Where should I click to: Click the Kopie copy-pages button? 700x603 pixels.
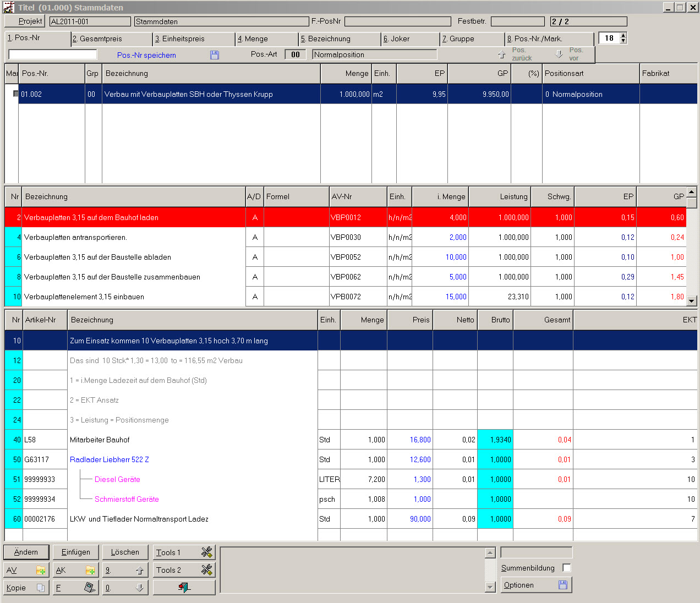click(26, 588)
